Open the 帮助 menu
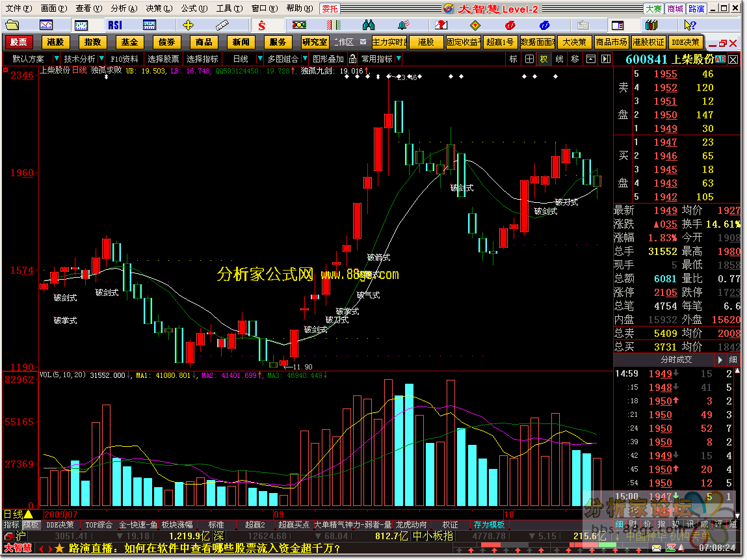 (x=299, y=8)
